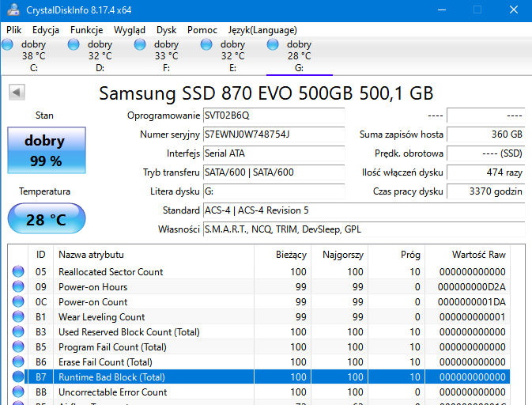Select the Power-on Hours attribute row

259,287
